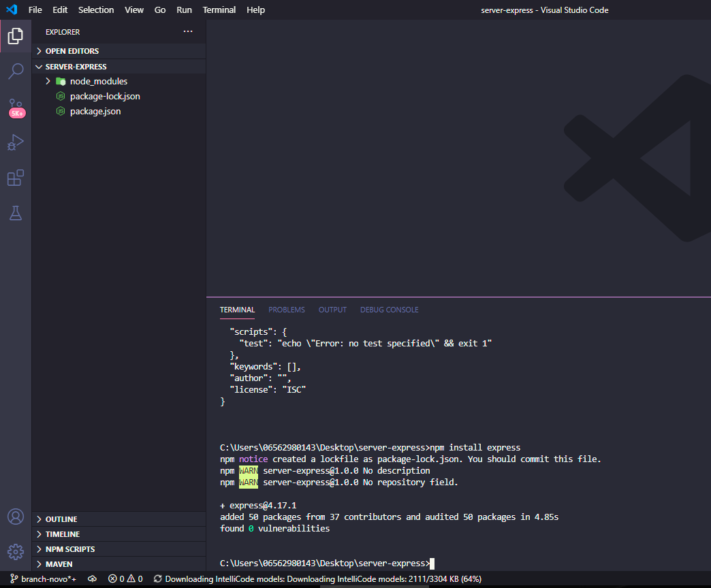The image size is (711, 588).
Task: Open package.json file in explorer
Action: (x=95, y=111)
